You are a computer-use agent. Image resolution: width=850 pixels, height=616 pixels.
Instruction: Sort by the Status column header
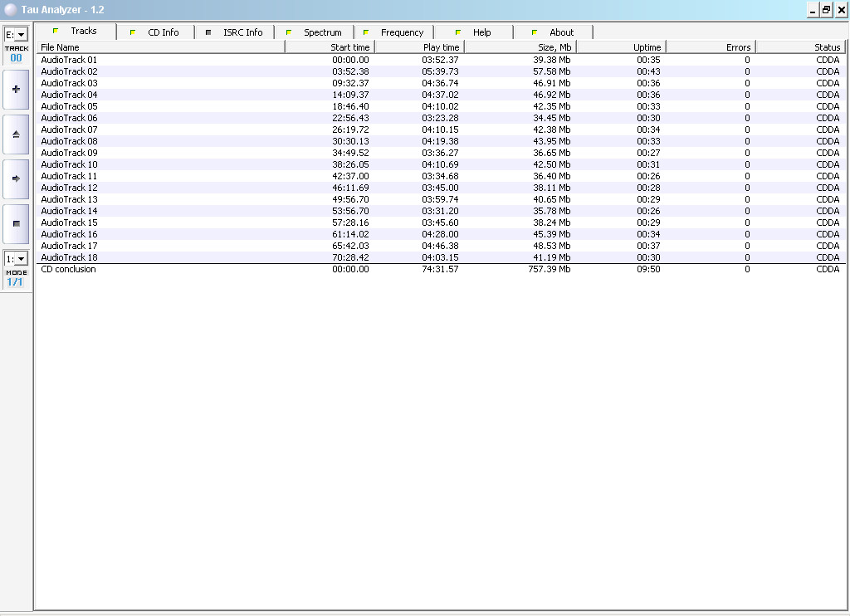pos(801,47)
